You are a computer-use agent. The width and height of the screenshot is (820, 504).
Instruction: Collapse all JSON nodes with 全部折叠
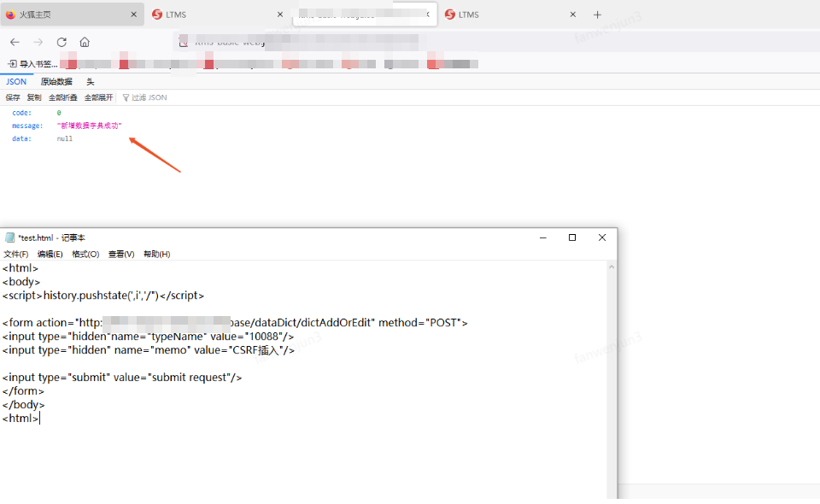click(x=62, y=97)
